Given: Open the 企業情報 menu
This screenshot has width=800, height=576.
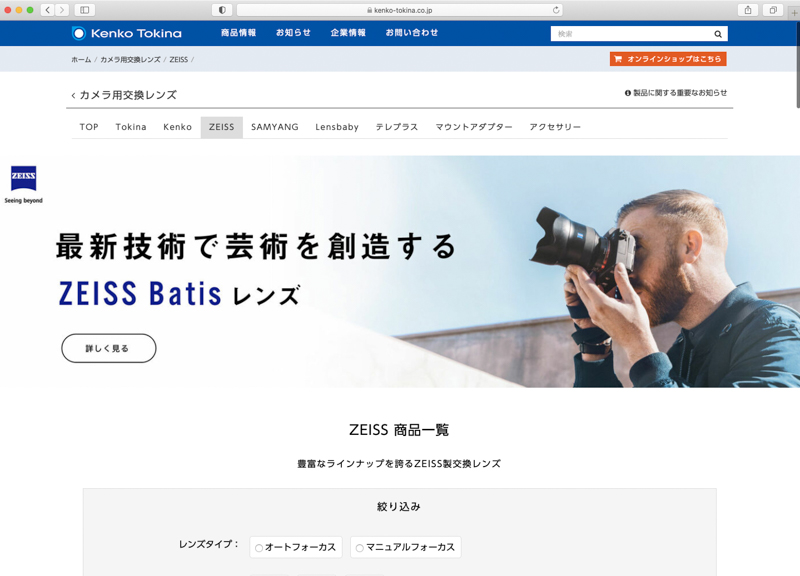Looking at the screenshot, I should pos(348,33).
